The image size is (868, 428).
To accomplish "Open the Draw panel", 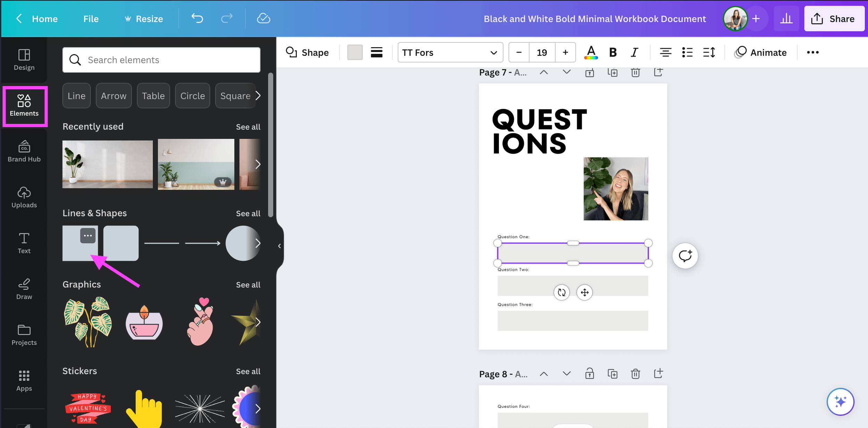I will 24,289.
